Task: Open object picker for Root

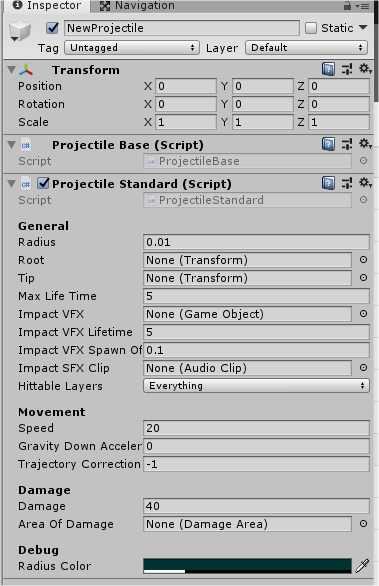Action: [x=363, y=260]
